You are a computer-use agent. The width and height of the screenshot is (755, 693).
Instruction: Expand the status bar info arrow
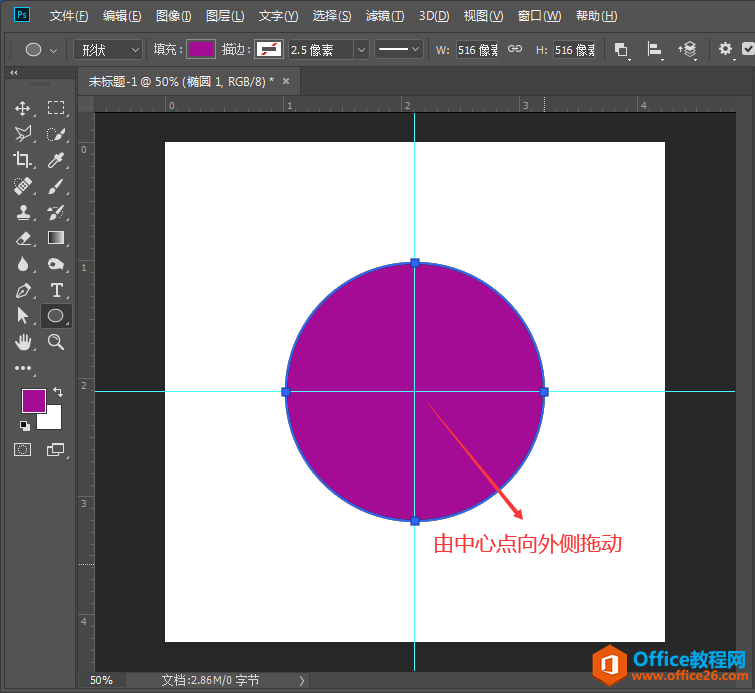coord(301,680)
